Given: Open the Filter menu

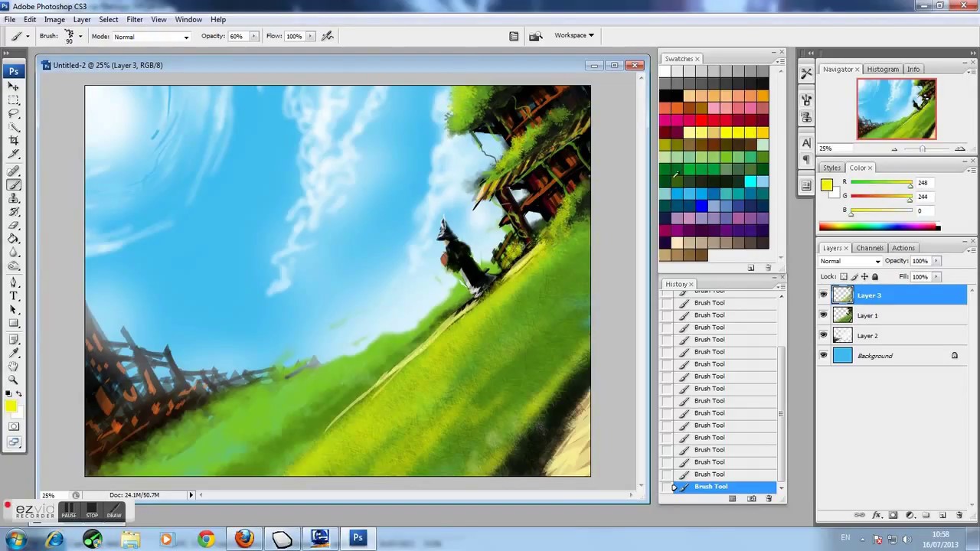Looking at the screenshot, I should click(135, 19).
